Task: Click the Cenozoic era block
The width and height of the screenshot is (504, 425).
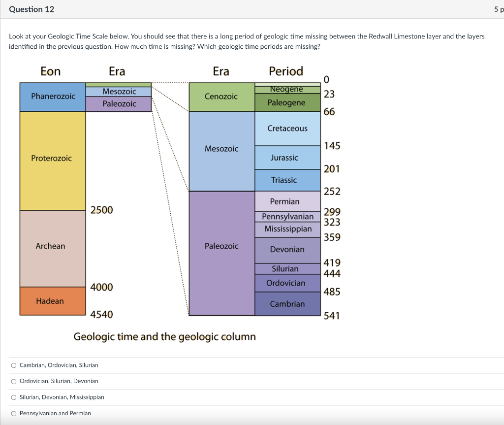Action: point(222,97)
